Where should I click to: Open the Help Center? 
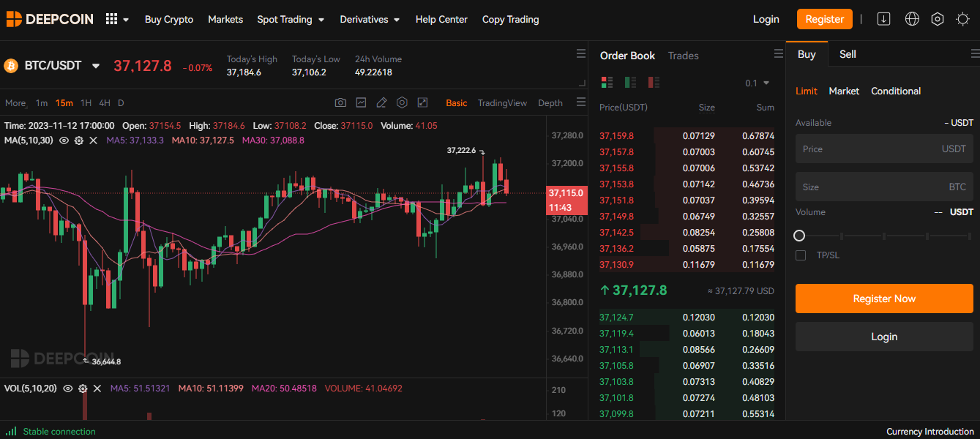point(441,19)
